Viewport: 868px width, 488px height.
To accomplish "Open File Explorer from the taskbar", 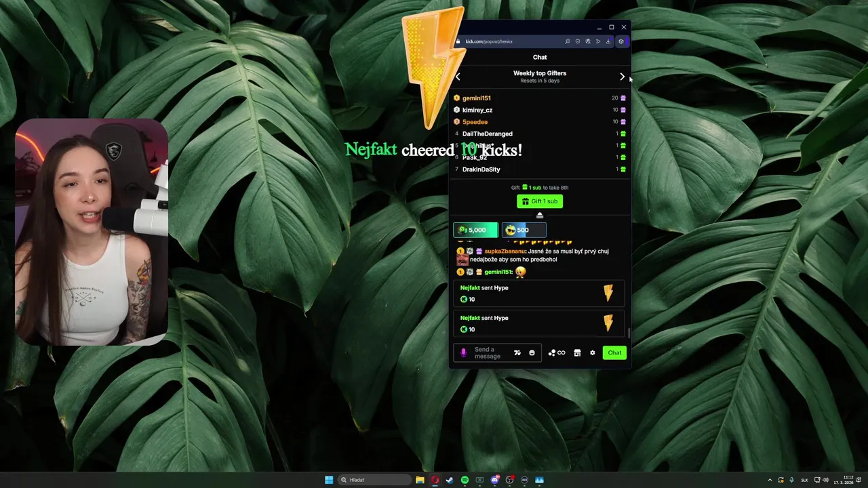I will coord(420,480).
